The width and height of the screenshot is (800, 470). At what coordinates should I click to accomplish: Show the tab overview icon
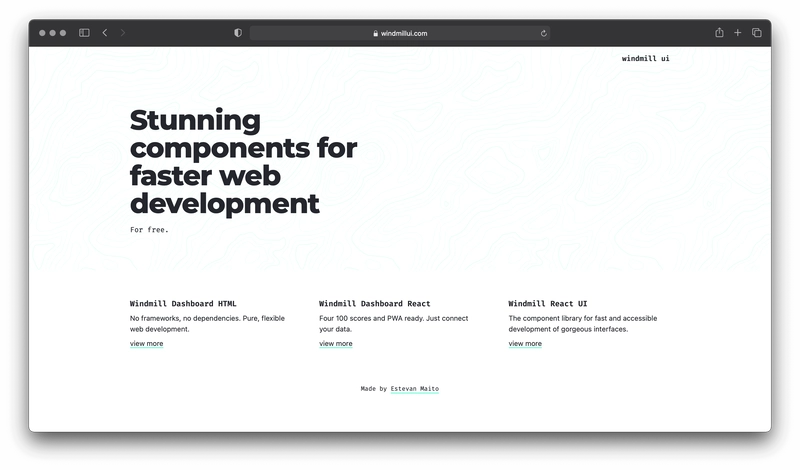point(757,33)
